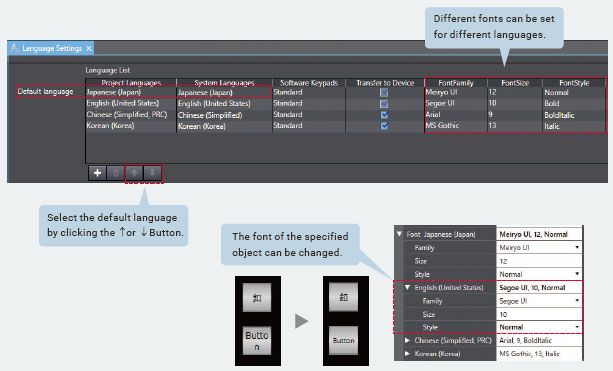
Task: Click the Arial, 9, BoldItalic value
Action: tap(539, 341)
